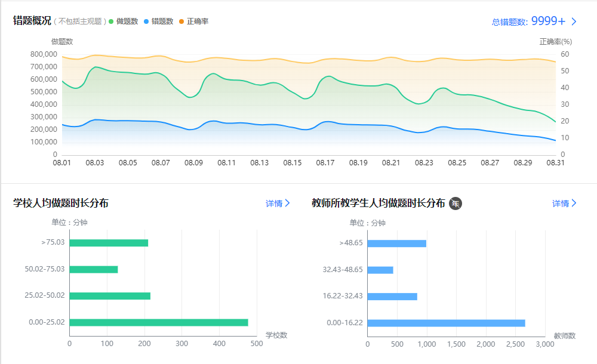Select the green 50.02-75.03 bar
This screenshot has width=597, height=364.
point(94,269)
